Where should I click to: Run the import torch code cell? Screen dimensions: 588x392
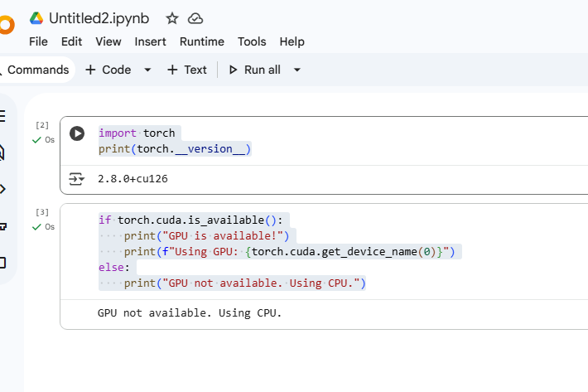(x=77, y=133)
